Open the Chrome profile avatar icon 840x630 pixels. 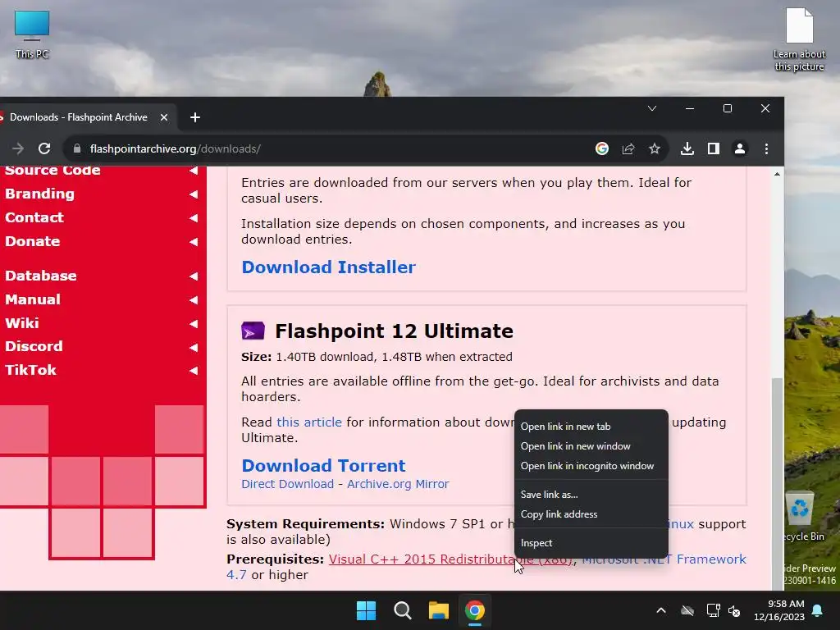pyautogui.click(x=739, y=148)
